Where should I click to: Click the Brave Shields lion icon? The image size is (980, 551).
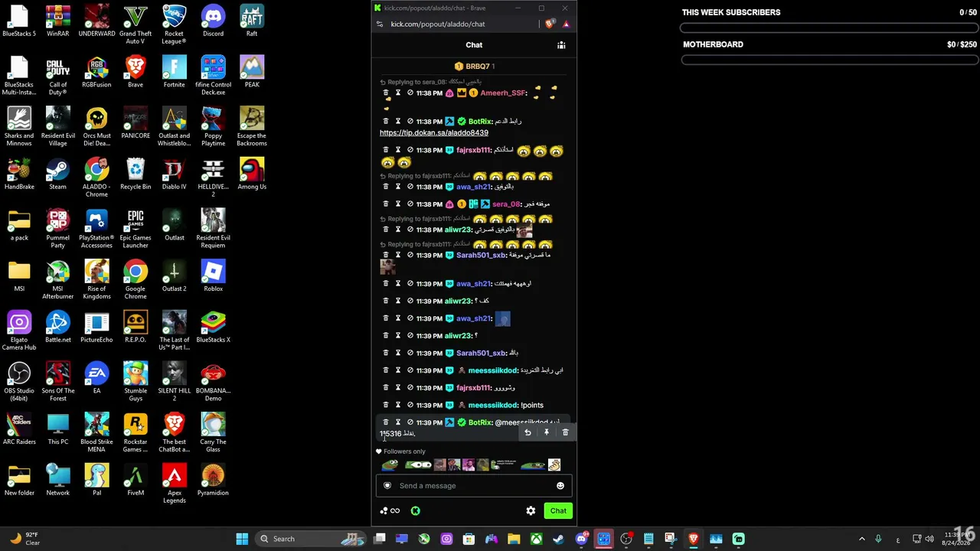point(549,24)
